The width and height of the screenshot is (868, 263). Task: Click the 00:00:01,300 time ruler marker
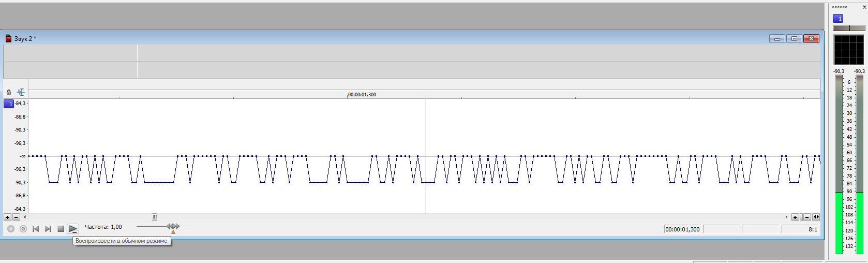(362, 95)
